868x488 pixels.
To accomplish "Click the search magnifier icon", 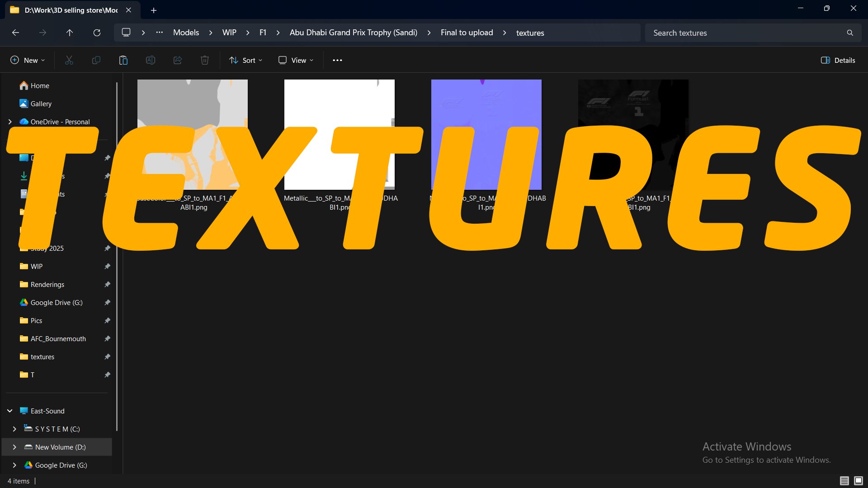I will 850,33.
